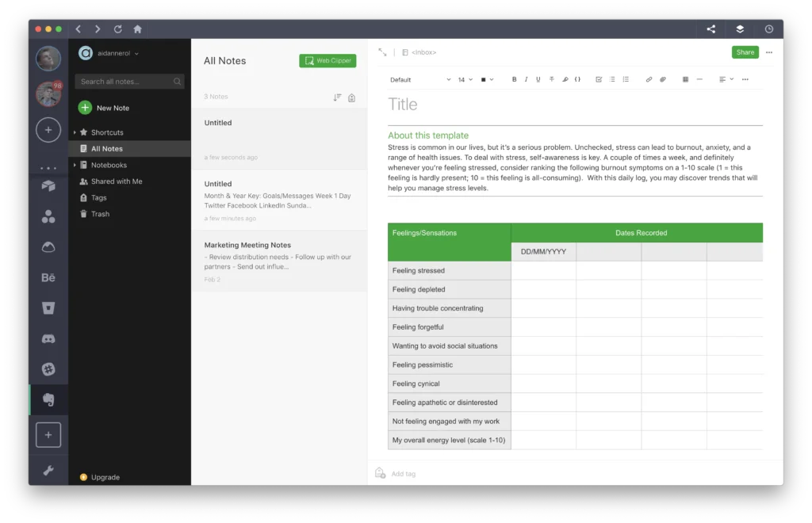Screen dimensions: 812x523
Task: Insert a numbered list
Action: (626, 80)
